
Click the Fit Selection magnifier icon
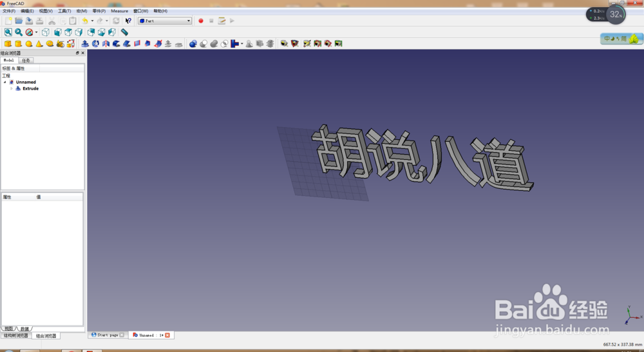[x=19, y=32]
